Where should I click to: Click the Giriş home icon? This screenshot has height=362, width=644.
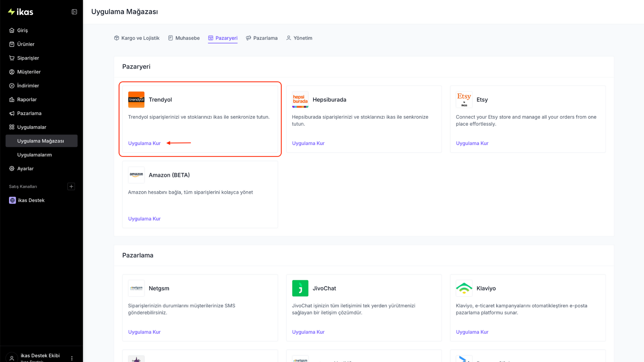[12, 30]
